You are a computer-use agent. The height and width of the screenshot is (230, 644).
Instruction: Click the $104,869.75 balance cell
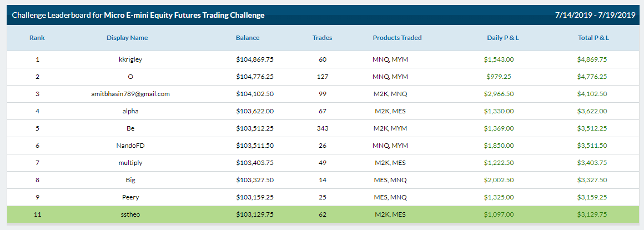point(255,59)
